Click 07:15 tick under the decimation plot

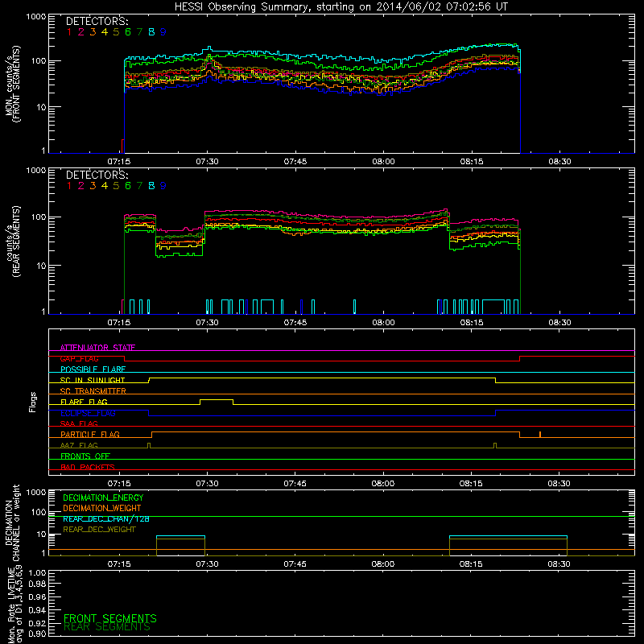click(x=118, y=564)
